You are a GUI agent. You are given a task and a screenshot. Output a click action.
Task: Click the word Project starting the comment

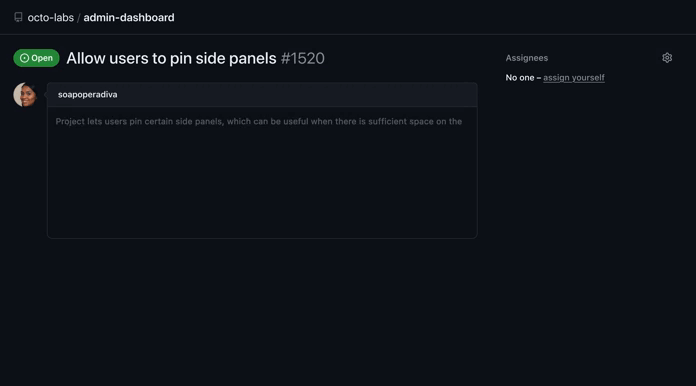point(70,122)
